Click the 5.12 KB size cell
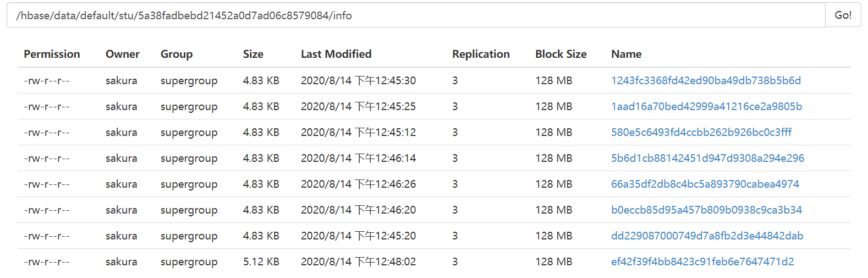The height and width of the screenshot is (278, 868). tap(261, 261)
